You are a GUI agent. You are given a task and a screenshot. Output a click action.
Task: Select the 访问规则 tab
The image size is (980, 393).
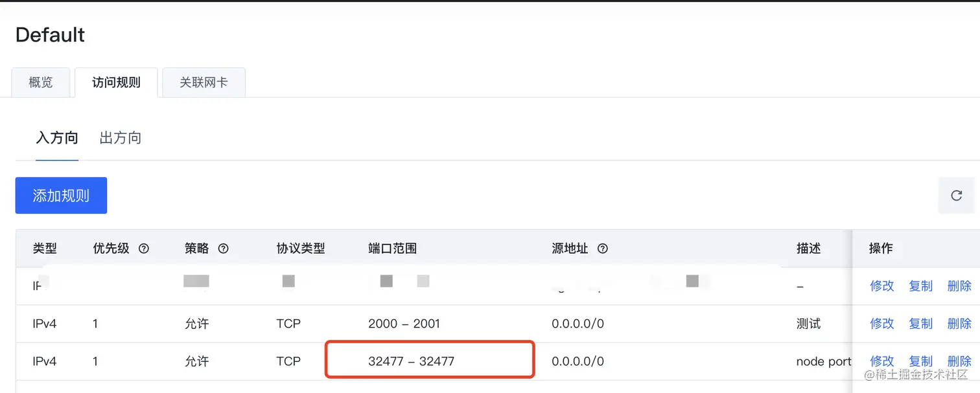(116, 82)
